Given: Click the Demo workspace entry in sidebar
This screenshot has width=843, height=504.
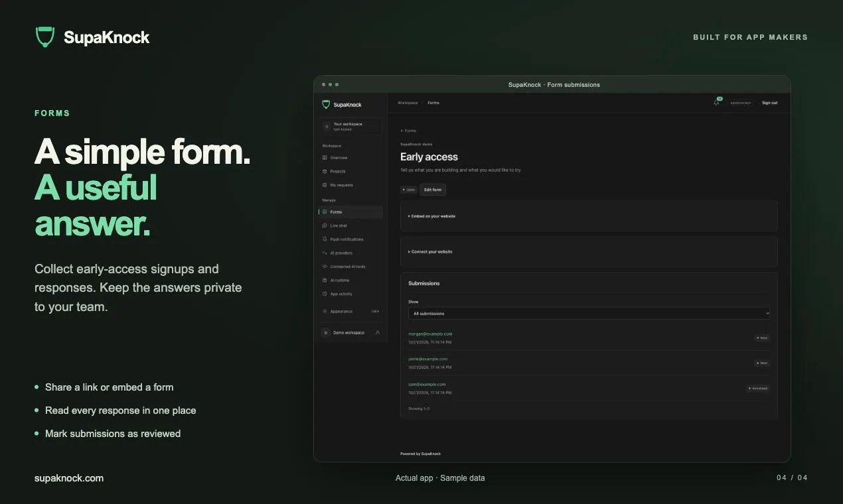Looking at the screenshot, I should click(x=351, y=332).
